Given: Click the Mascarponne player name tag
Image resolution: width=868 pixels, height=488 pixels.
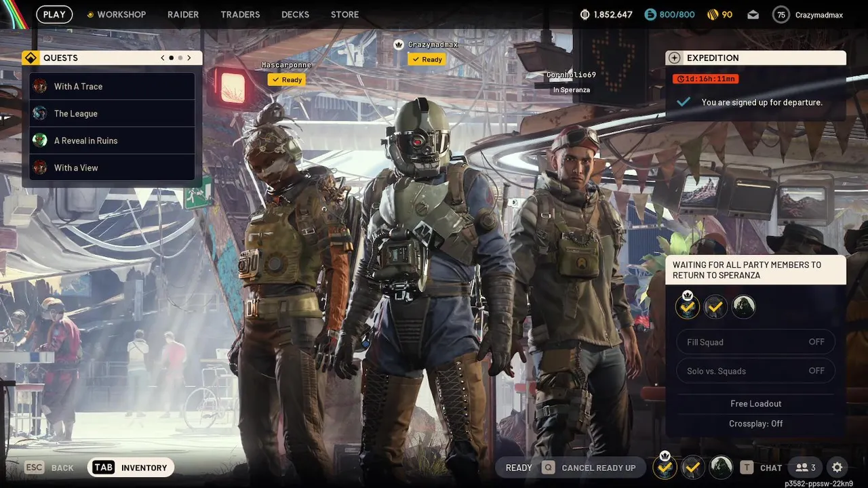Looking at the screenshot, I should coord(287,65).
